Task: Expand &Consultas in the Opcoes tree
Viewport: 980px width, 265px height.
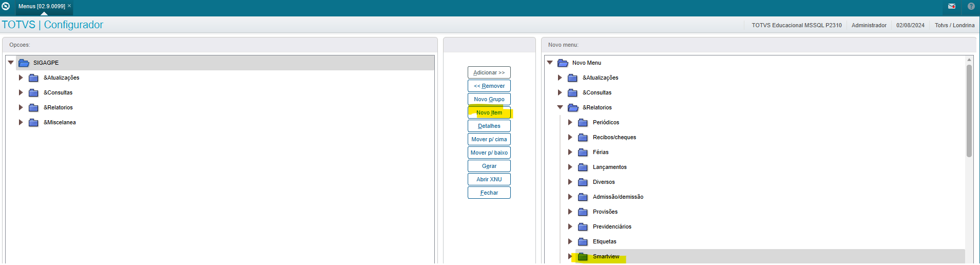Action: point(21,92)
